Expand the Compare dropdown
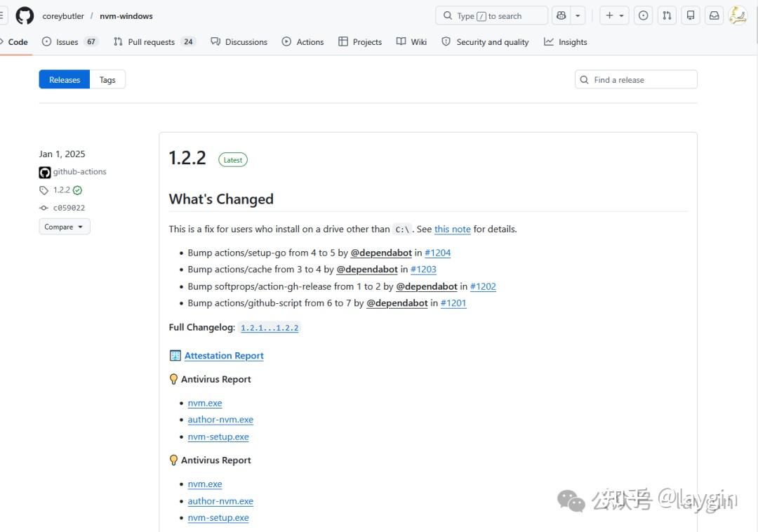 click(65, 227)
